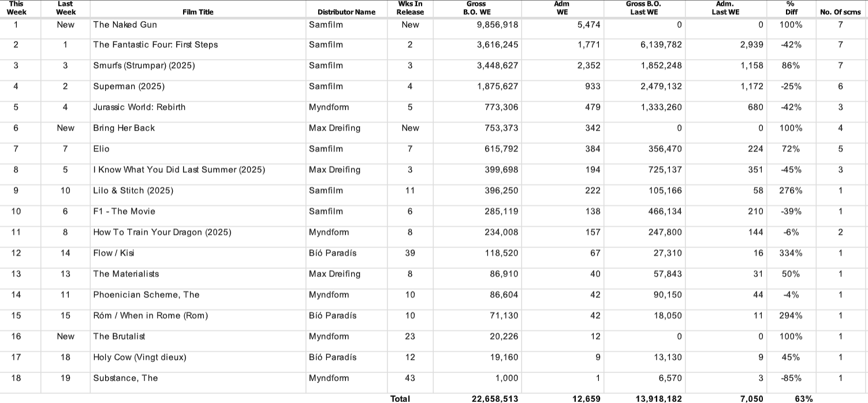Select The Naked Gun title cell

(125, 25)
